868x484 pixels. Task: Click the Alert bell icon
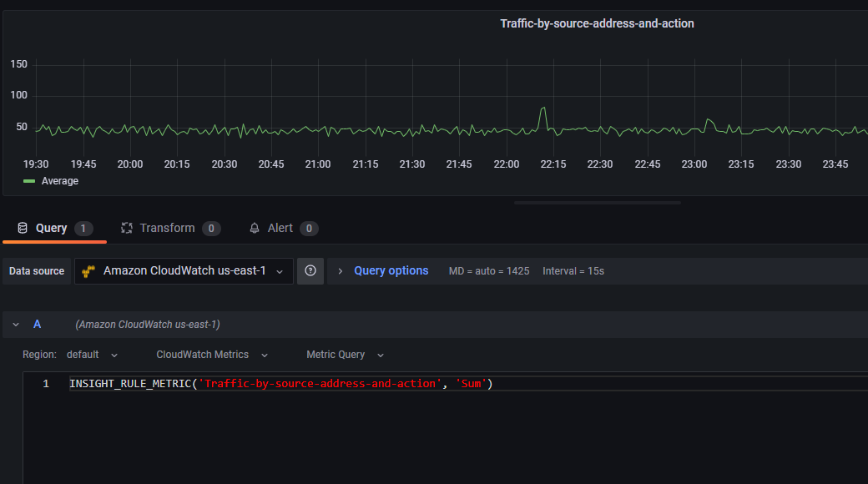[255, 227]
